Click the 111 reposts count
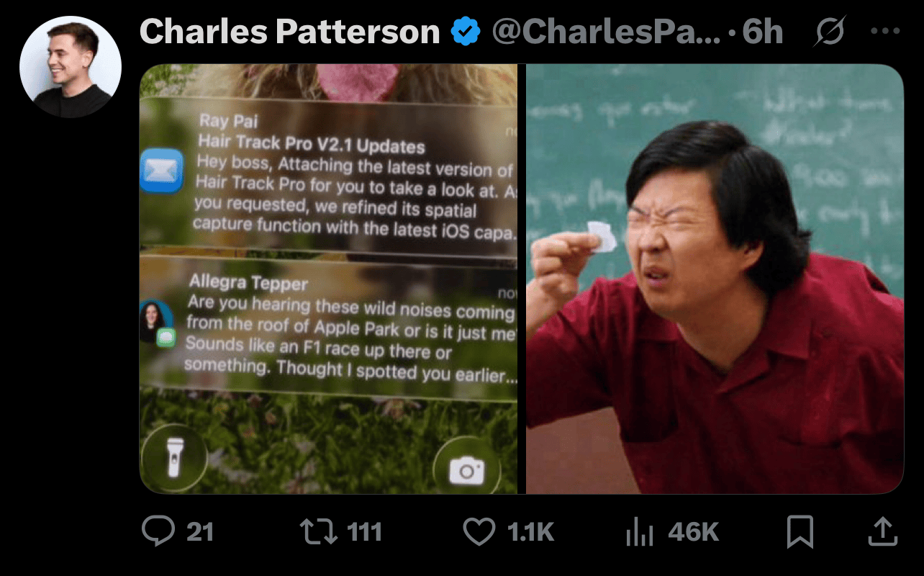Screen dimensions: 924x576 point(364,532)
